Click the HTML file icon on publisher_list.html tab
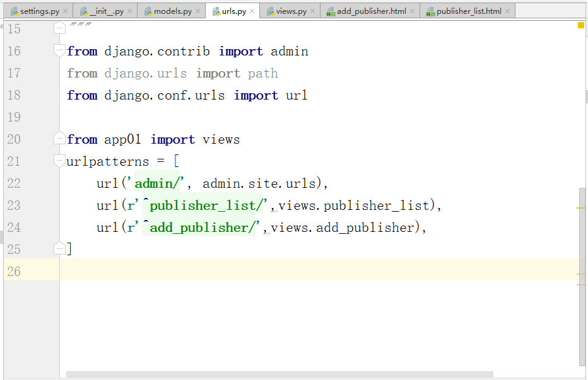This screenshot has width=588, height=380. pos(430,11)
